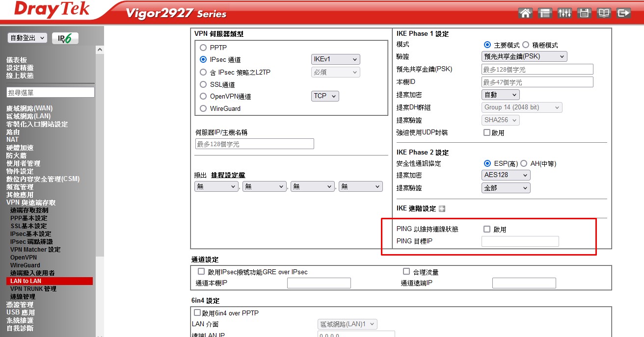Open the book manual icon
The image size is (644, 337).
(604, 13)
